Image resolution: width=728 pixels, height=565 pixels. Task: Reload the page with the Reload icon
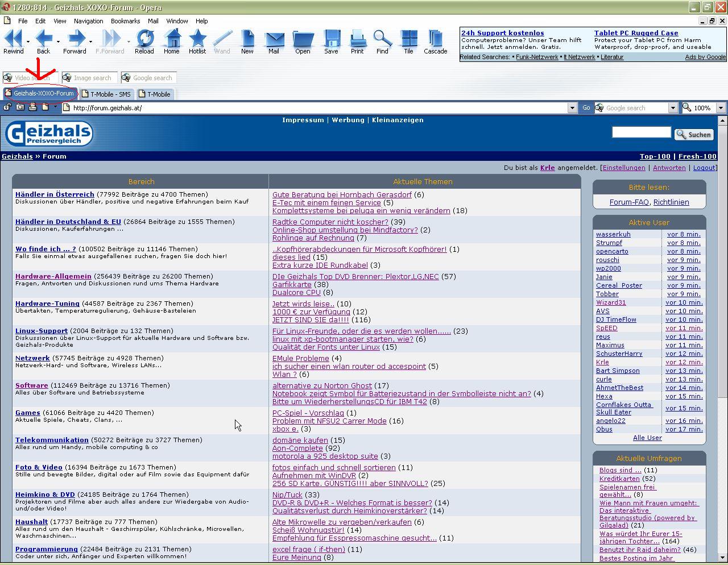click(x=144, y=39)
